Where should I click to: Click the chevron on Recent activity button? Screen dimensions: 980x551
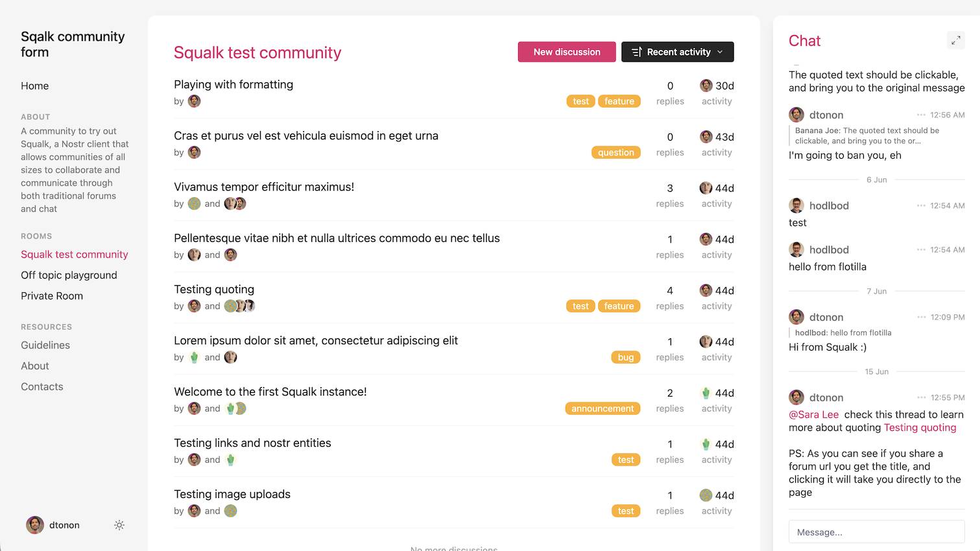pyautogui.click(x=720, y=52)
